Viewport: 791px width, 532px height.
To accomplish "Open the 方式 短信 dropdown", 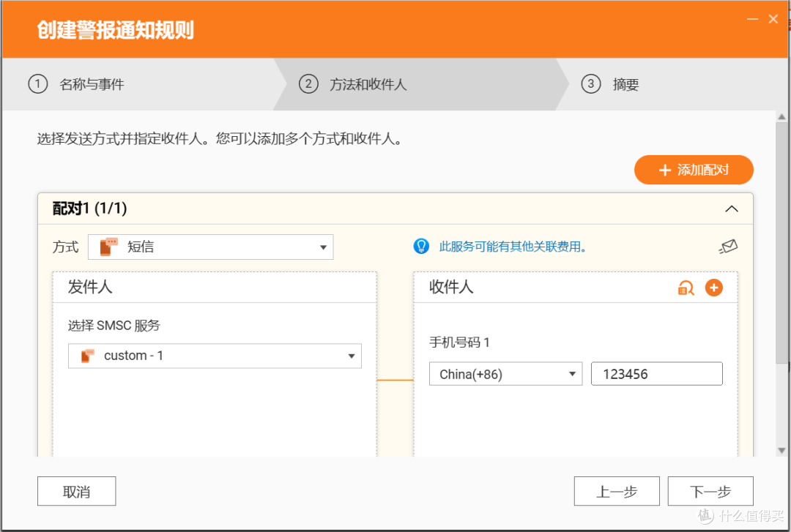I will coord(211,247).
